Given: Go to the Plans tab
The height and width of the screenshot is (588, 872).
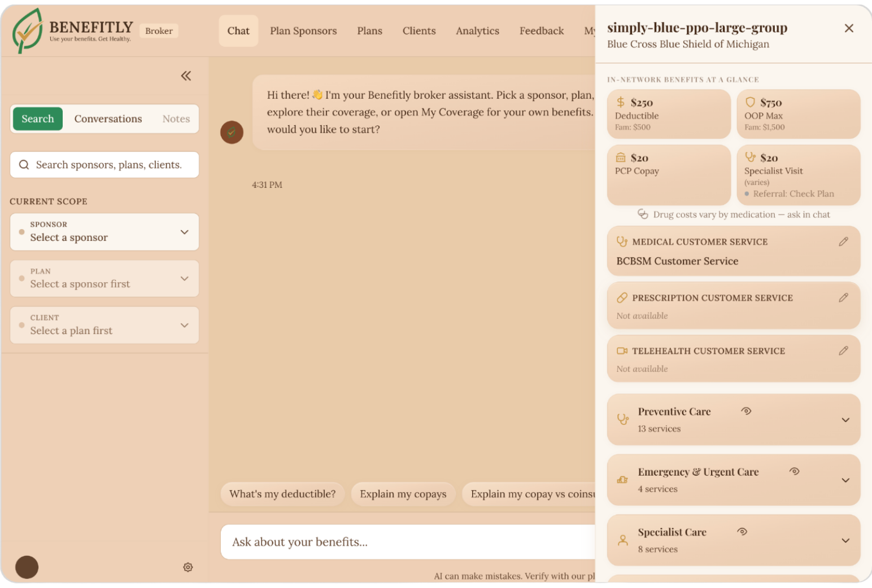Looking at the screenshot, I should 369,31.
